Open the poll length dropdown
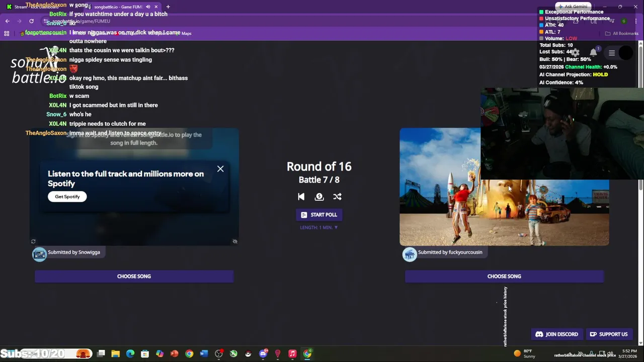The height and width of the screenshot is (362, 644). pyautogui.click(x=319, y=227)
